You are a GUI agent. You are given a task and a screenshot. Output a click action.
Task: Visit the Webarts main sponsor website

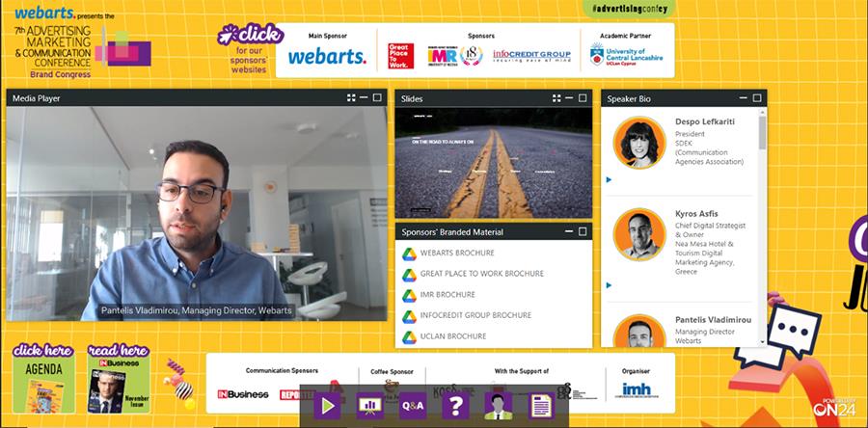coord(327,57)
